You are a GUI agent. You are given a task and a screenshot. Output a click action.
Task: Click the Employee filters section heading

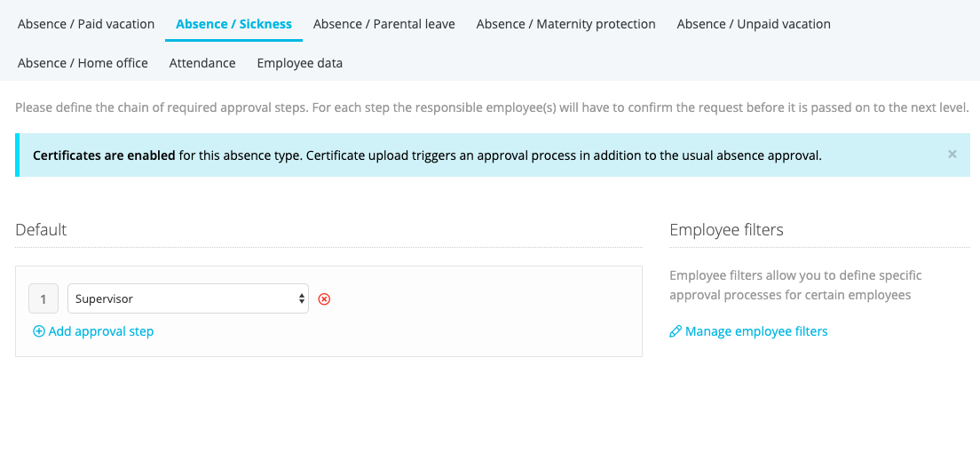(x=726, y=230)
